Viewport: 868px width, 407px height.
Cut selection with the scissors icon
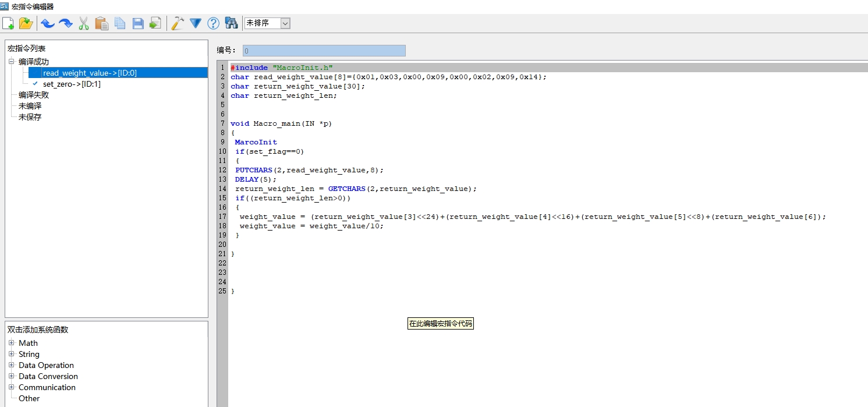[x=84, y=23]
